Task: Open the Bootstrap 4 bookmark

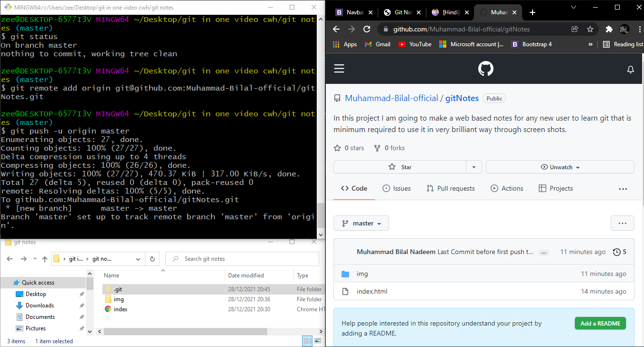Action: pos(532,44)
